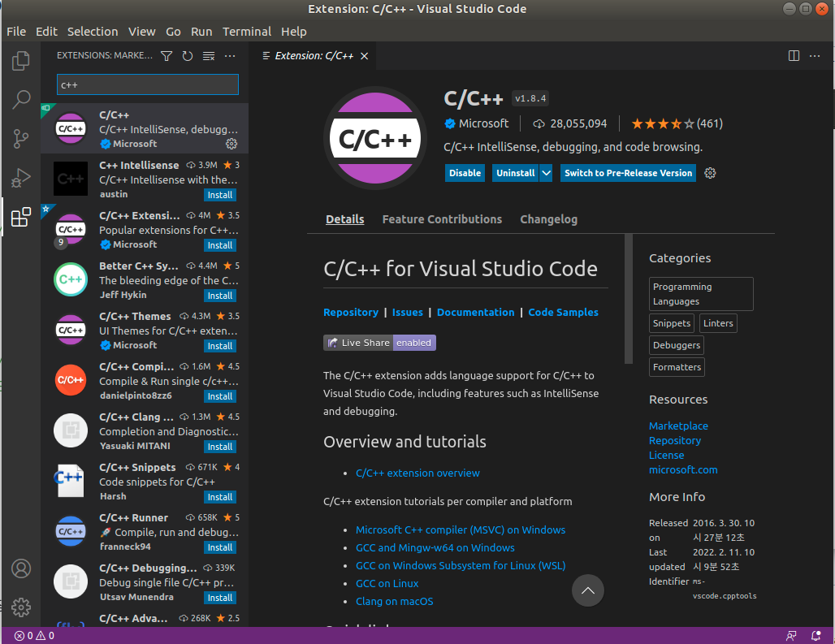Select the Programming Languages category

[x=701, y=294]
